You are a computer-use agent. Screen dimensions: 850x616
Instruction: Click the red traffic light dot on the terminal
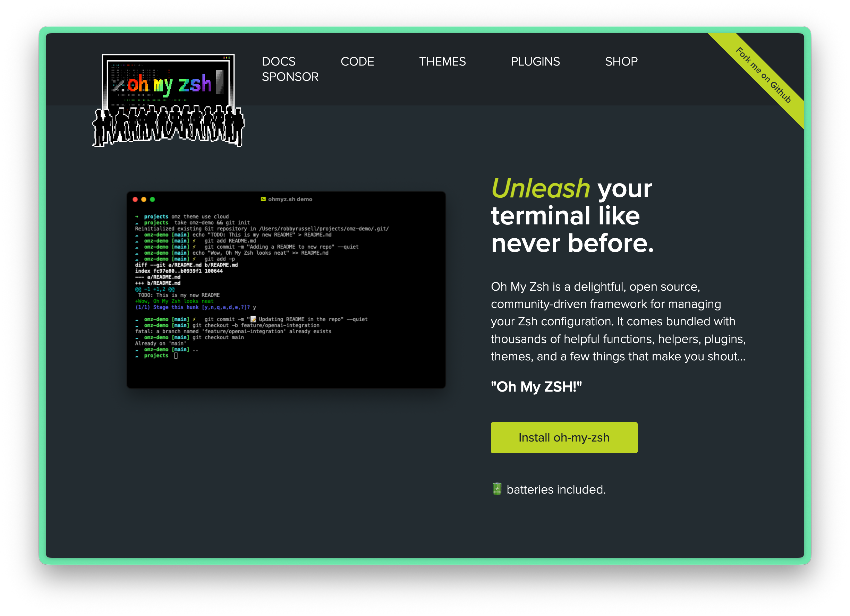[135, 199]
